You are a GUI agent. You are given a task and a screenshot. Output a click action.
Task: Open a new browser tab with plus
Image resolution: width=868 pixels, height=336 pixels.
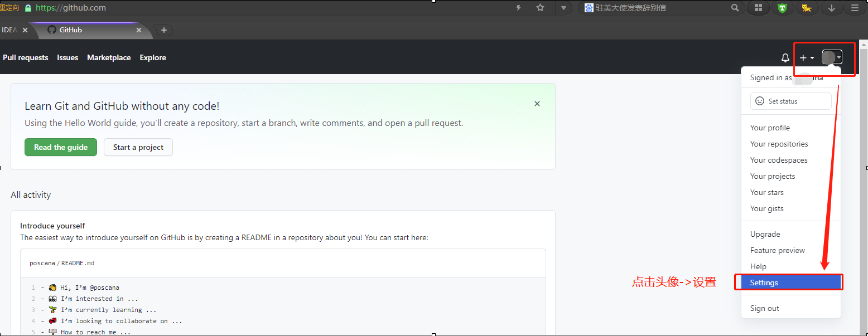pos(163,30)
